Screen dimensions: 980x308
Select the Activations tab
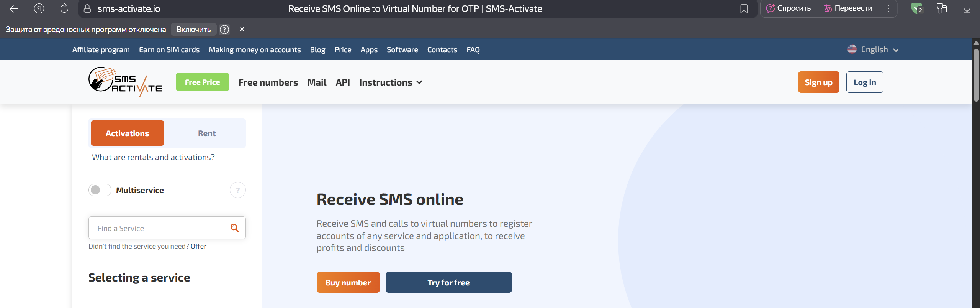[128, 133]
